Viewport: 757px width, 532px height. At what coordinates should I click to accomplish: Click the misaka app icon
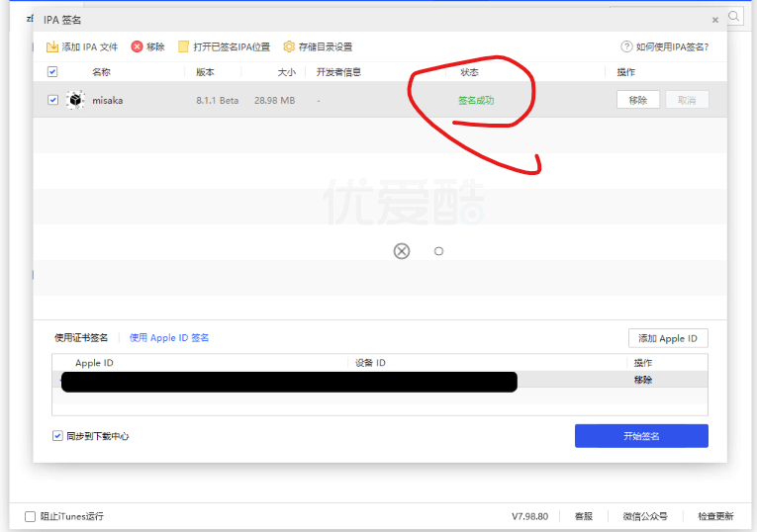point(75,100)
